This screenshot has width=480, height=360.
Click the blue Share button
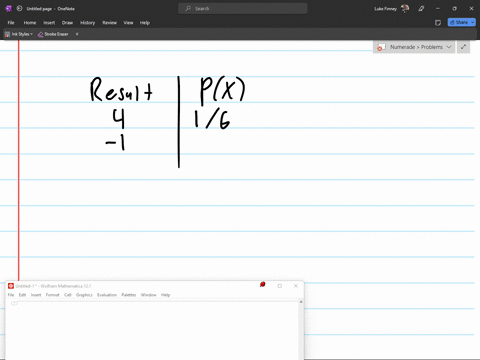[459, 22]
